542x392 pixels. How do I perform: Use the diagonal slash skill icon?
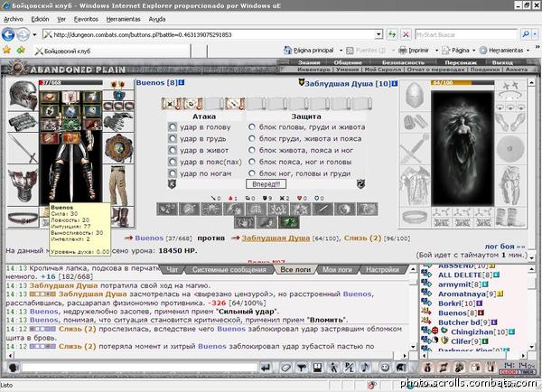point(322,210)
